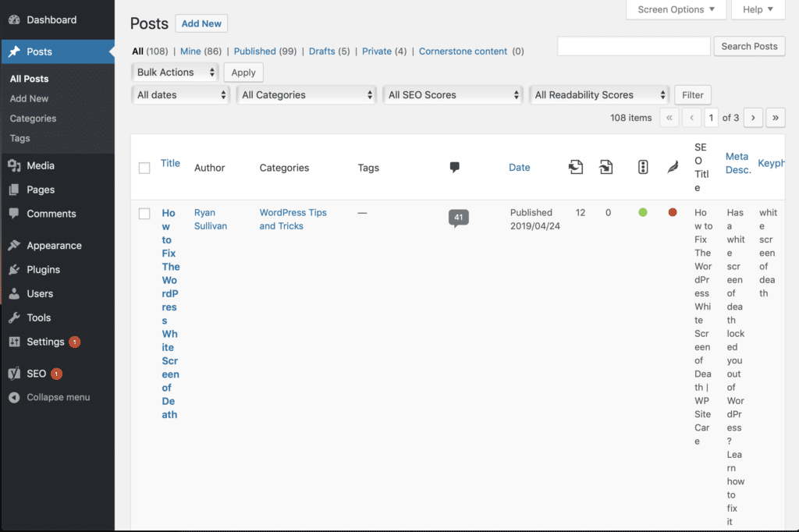
Task: Click the SEO notification badge
Action: (x=56, y=374)
